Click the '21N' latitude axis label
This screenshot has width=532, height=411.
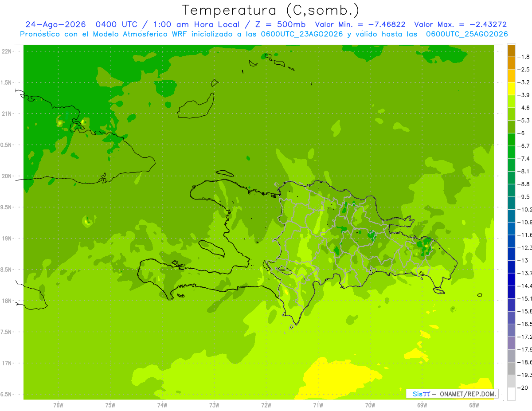[x=7, y=114]
